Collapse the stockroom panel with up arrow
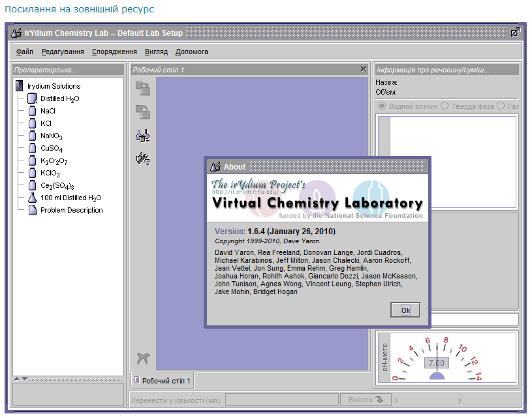The image size is (532, 418). tap(16, 379)
